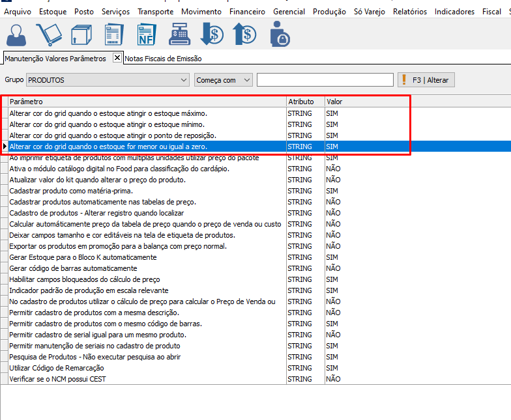Click the person silhouette toolbar icon
This screenshot has width=511, height=420.
click(x=16, y=34)
